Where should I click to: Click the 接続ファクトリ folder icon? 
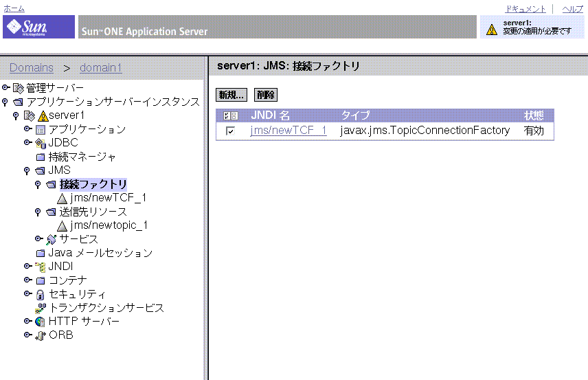coord(52,185)
